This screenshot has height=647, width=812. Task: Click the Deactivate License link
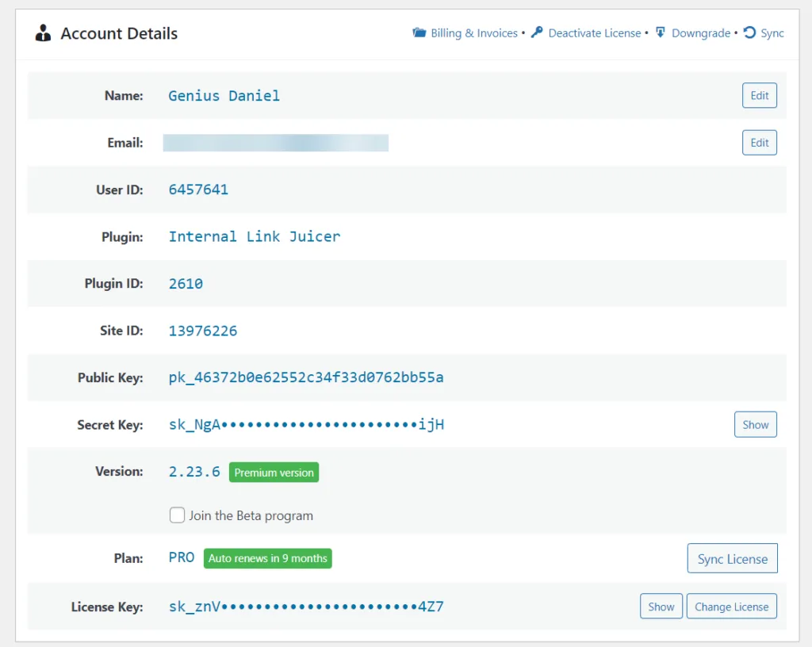click(x=595, y=33)
